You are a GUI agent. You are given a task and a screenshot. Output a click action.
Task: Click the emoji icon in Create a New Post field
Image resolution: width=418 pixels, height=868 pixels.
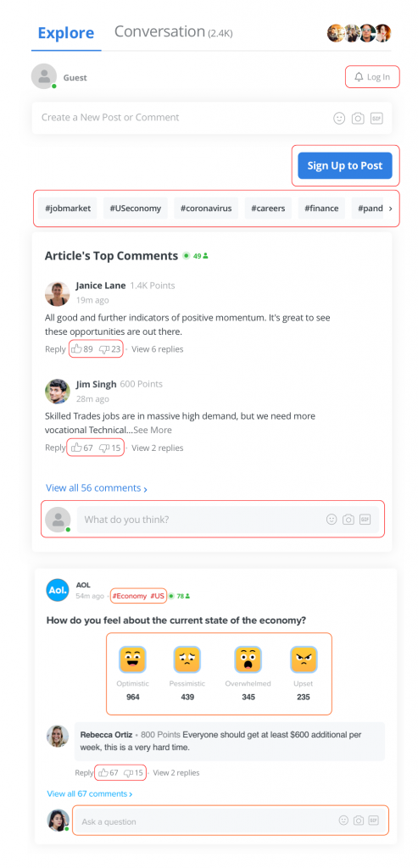coord(339,118)
